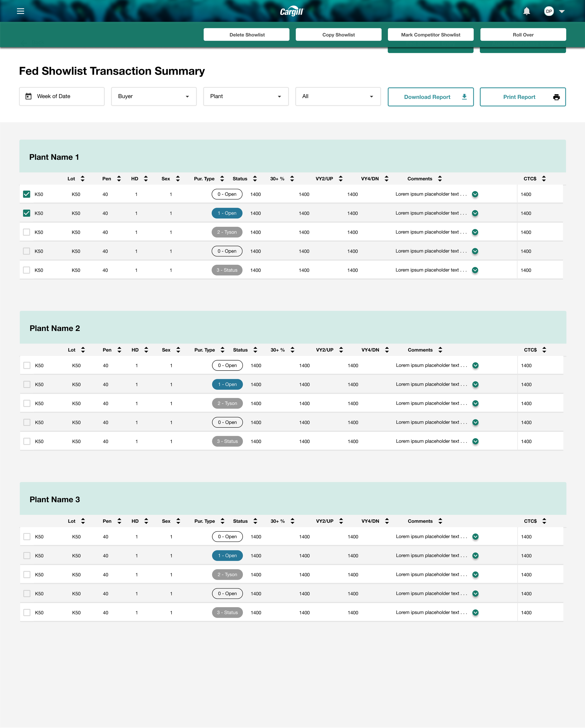Image resolution: width=585 pixels, height=728 pixels.
Task: Expand the All dropdown filter
Action: 338,97
